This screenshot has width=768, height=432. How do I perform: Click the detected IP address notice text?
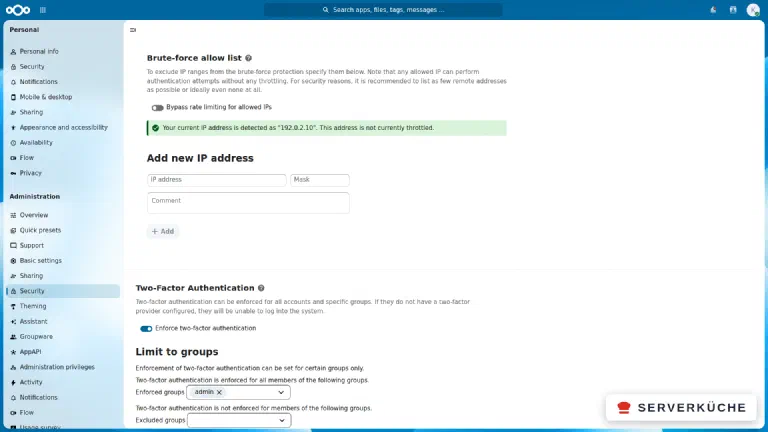click(x=298, y=128)
